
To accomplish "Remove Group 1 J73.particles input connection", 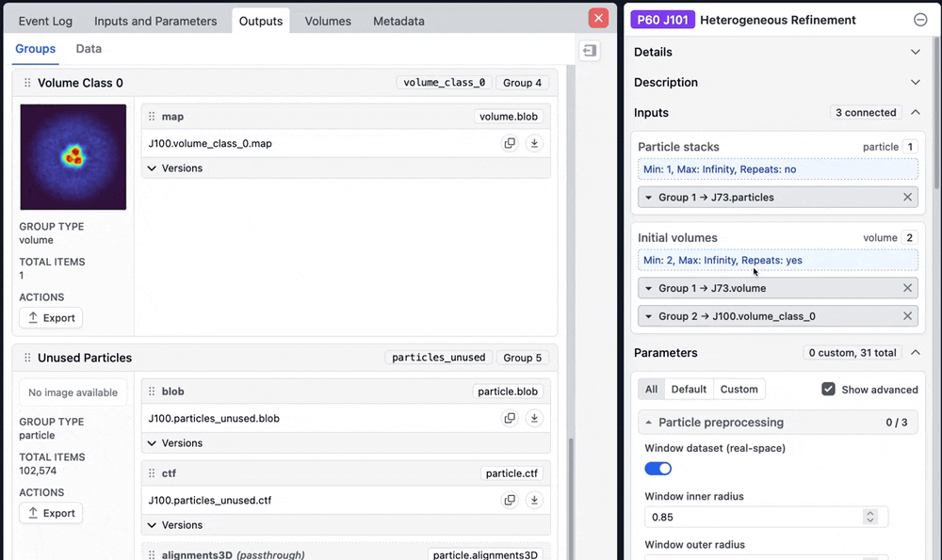I will click(907, 198).
